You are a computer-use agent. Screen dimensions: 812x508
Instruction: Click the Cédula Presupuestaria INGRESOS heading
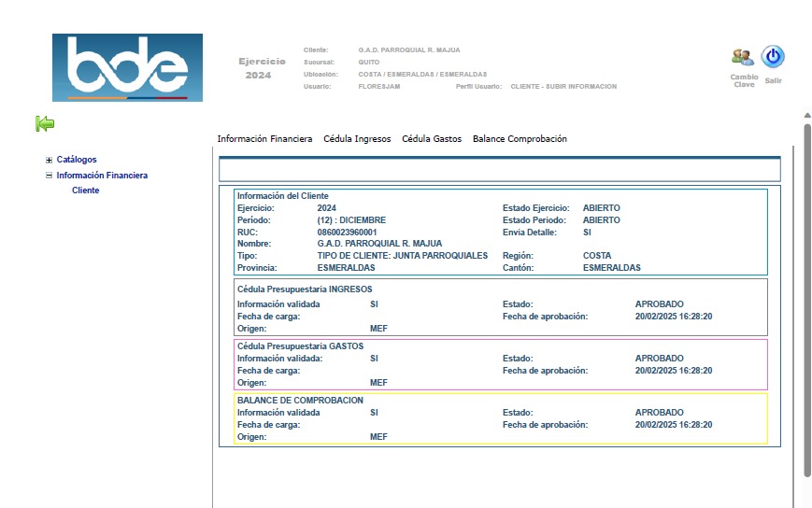point(305,289)
